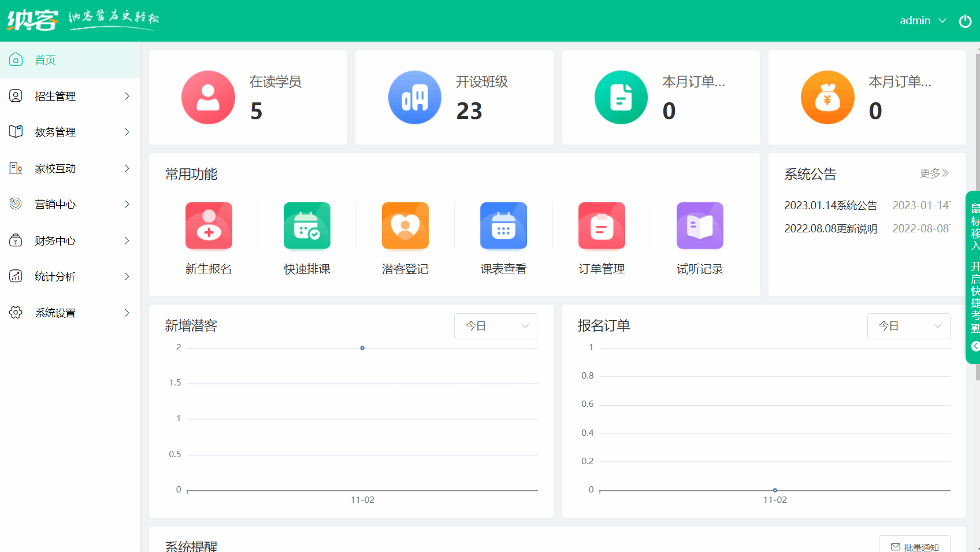Open the 订单管理 quick function
Viewport: 980px width, 552px height.
pyautogui.click(x=602, y=225)
